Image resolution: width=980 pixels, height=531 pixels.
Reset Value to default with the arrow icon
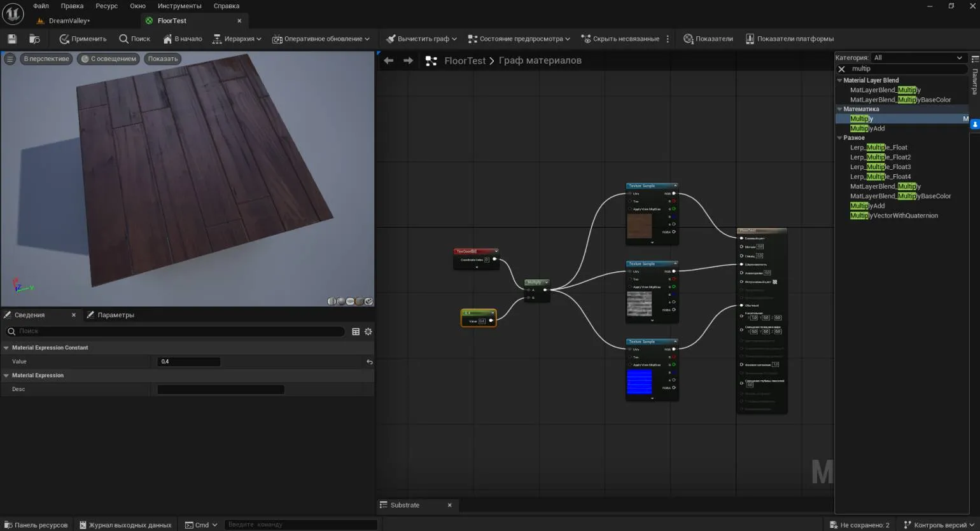(x=369, y=362)
